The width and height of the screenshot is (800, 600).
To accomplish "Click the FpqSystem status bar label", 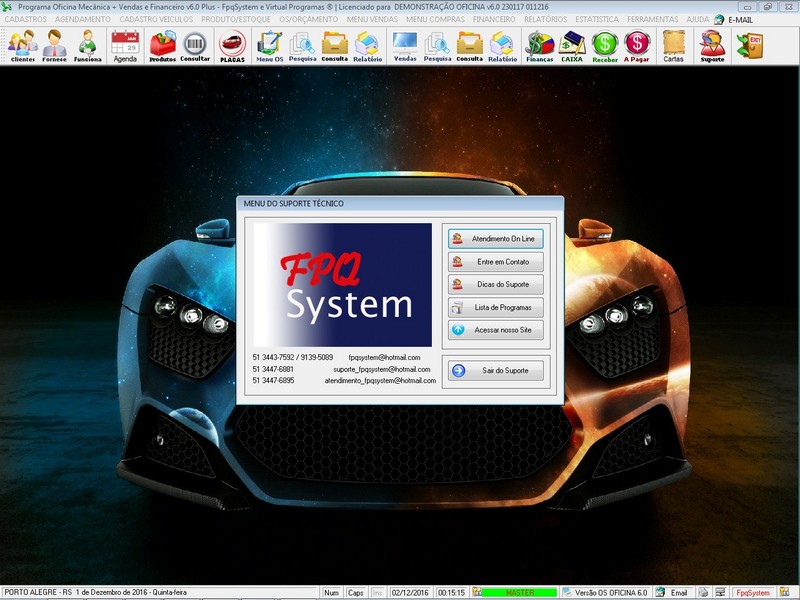I will (753, 593).
